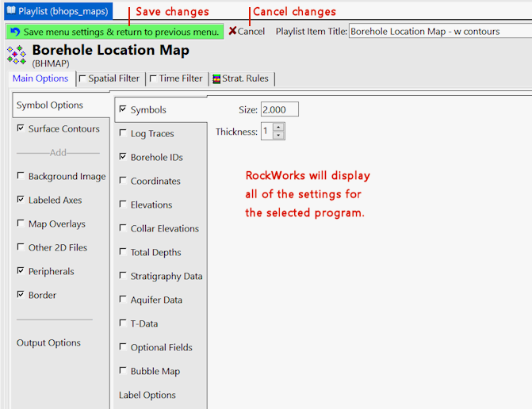Enable the Bubble Map checkbox
The image size is (532, 409).
click(x=123, y=371)
